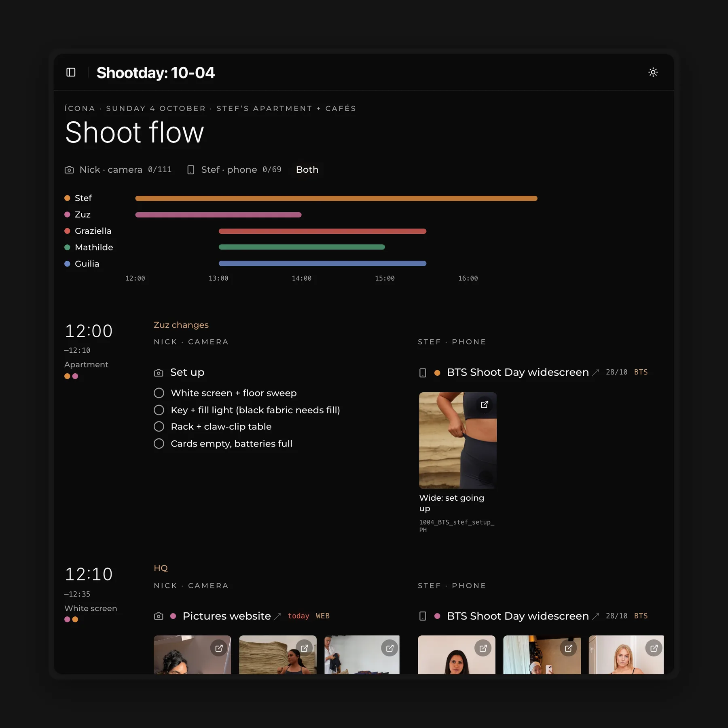Viewport: 728px width, 728px height.
Task: Click the orange Stef timeline bar
Action: pos(336,198)
